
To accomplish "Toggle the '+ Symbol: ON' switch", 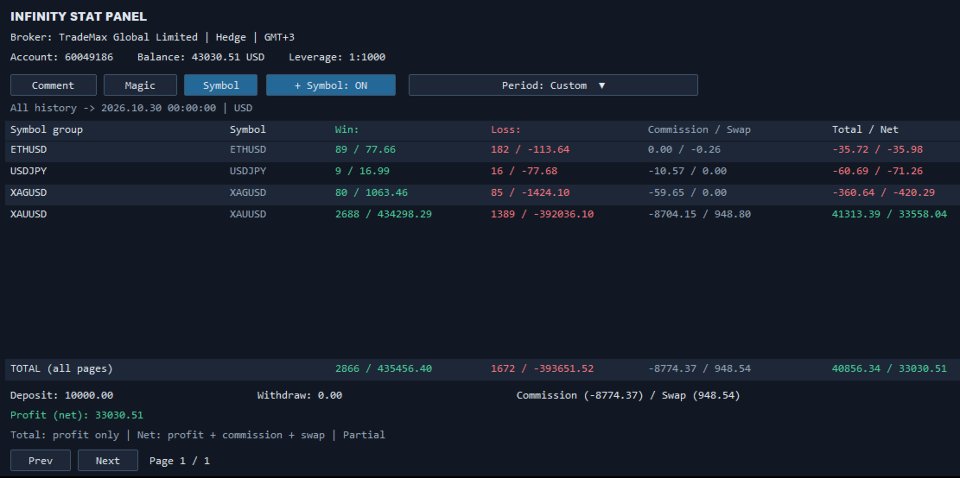I will click(331, 85).
